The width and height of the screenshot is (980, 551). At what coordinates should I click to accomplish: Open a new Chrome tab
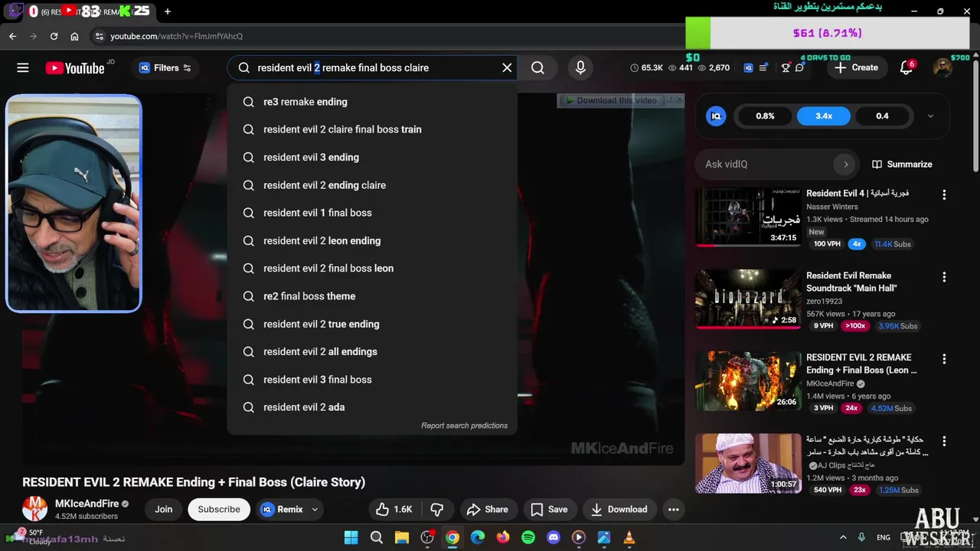coord(168,11)
